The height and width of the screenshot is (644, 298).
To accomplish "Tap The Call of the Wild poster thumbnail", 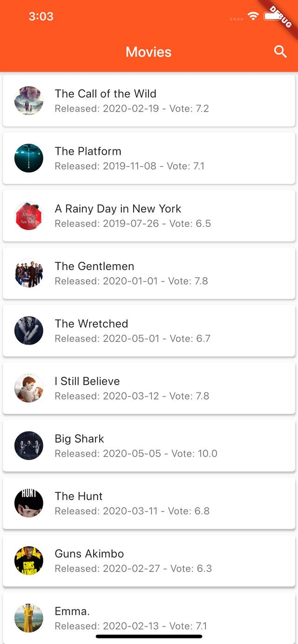I will 29,100.
